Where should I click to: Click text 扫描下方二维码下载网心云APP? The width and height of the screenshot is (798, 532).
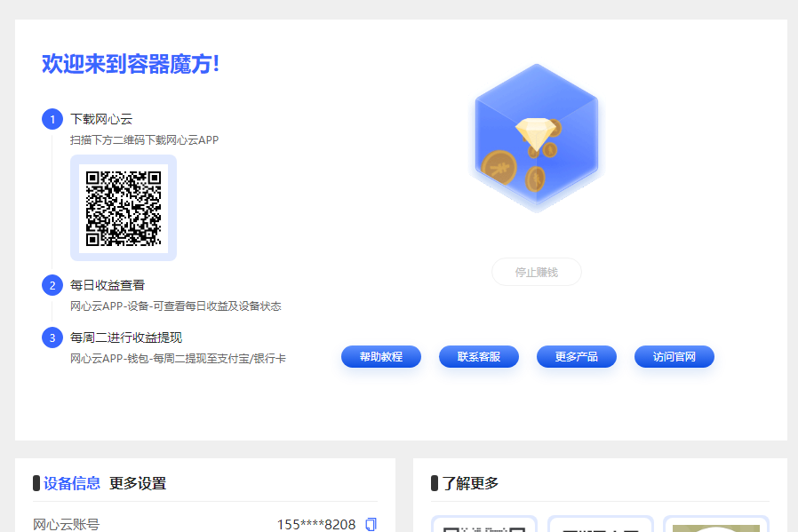[145, 140]
